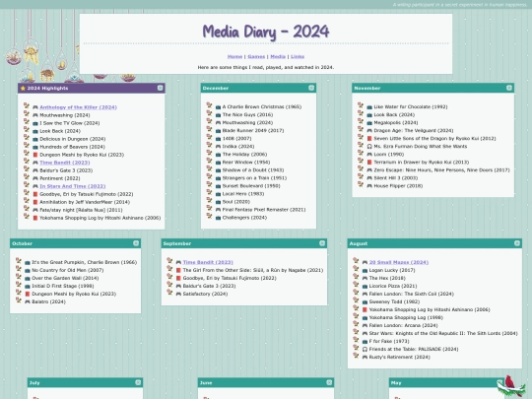Click the TV icon beside Rear Window (1954)
The width and height of the screenshot is (532, 399).
pyautogui.click(x=218, y=163)
